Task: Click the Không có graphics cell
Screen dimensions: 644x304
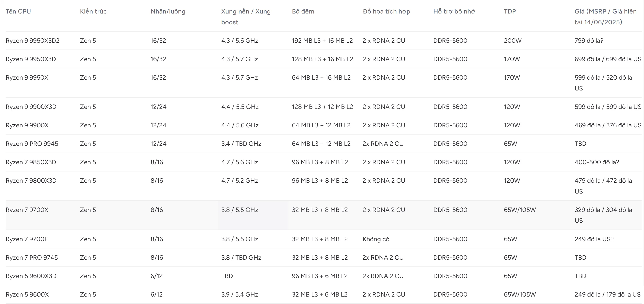Action: point(376,239)
